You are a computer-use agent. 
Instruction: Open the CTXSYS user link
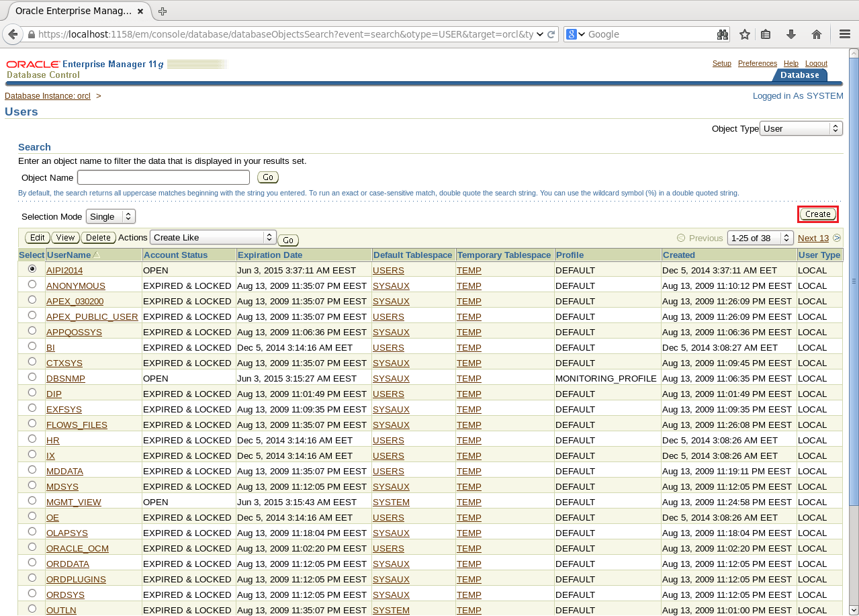[64, 363]
